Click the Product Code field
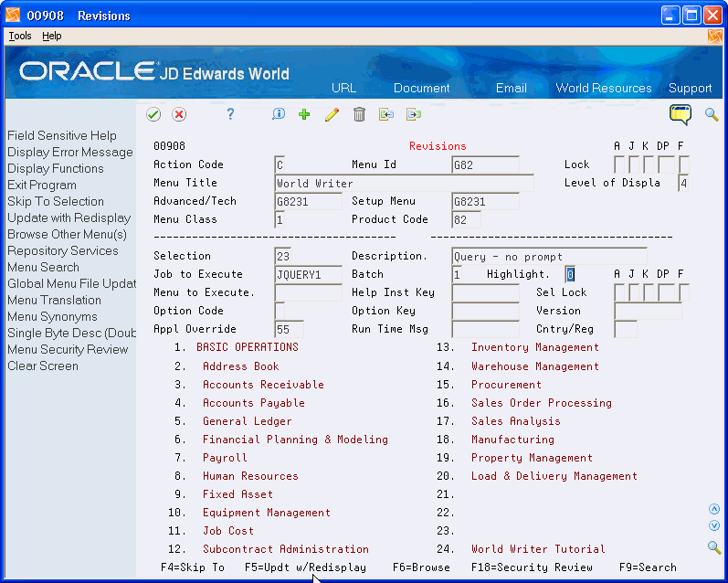The width and height of the screenshot is (728, 583). [x=466, y=219]
